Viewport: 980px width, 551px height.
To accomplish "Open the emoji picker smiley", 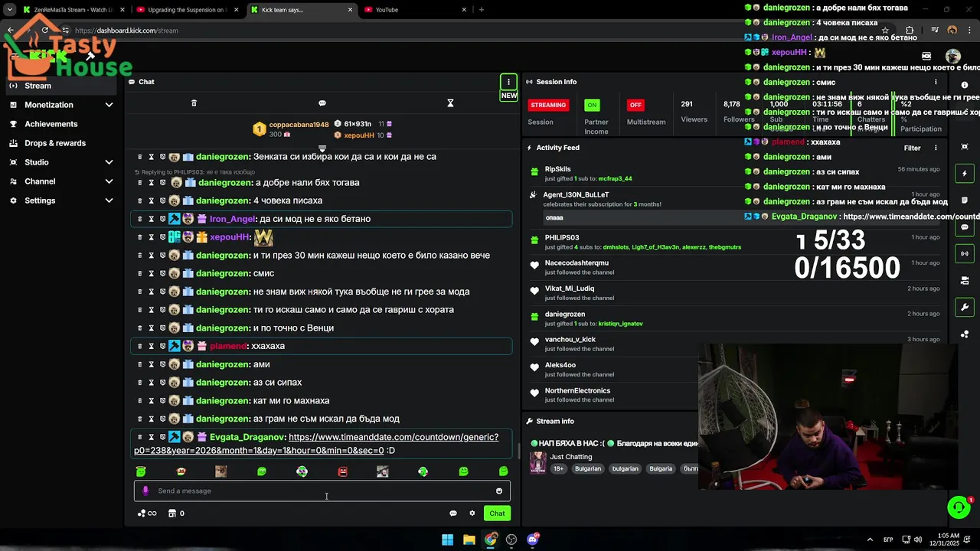I will pyautogui.click(x=499, y=491).
